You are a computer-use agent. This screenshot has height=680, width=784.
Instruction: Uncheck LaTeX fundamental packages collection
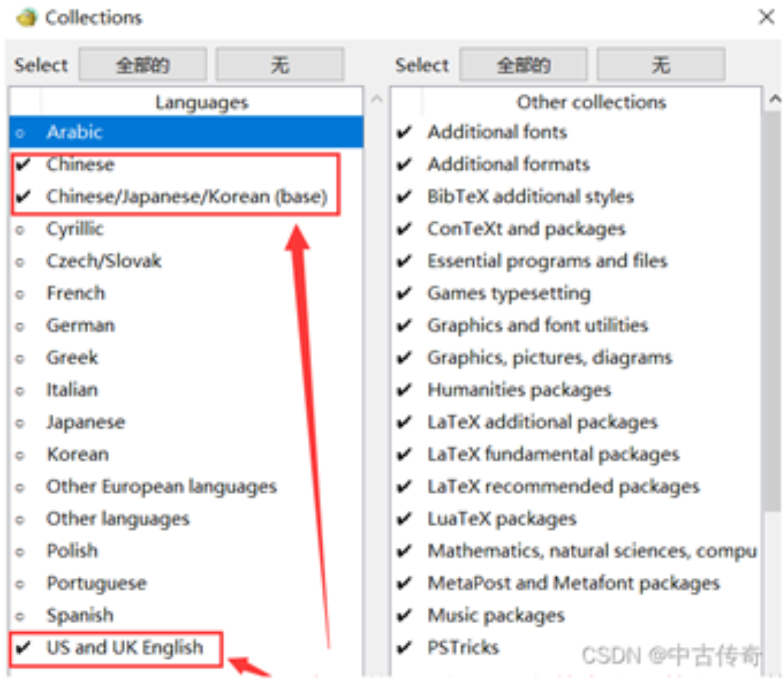[x=576, y=454]
